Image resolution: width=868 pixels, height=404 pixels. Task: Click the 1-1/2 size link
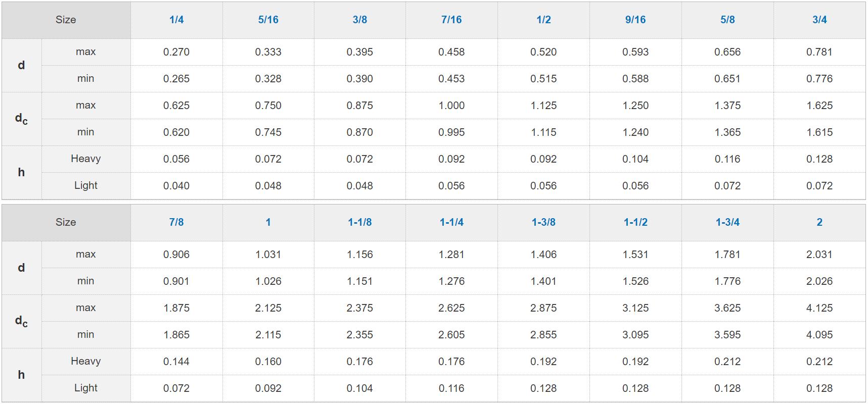(x=635, y=222)
